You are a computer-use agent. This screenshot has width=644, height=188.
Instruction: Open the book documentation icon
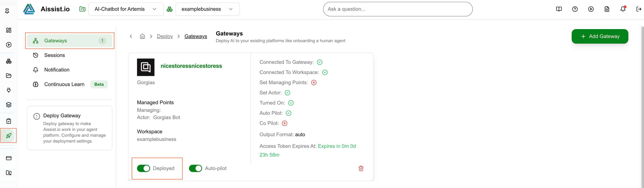tap(559, 9)
